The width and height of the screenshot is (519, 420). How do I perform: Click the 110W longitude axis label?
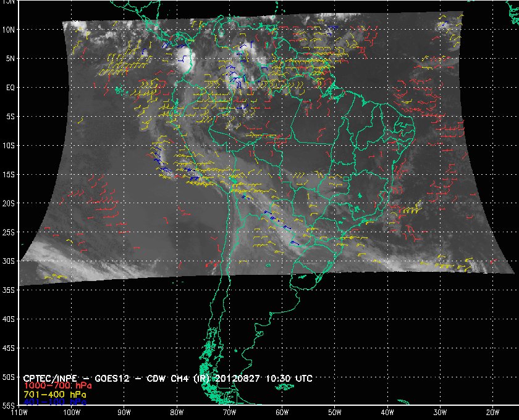pos(19,413)
